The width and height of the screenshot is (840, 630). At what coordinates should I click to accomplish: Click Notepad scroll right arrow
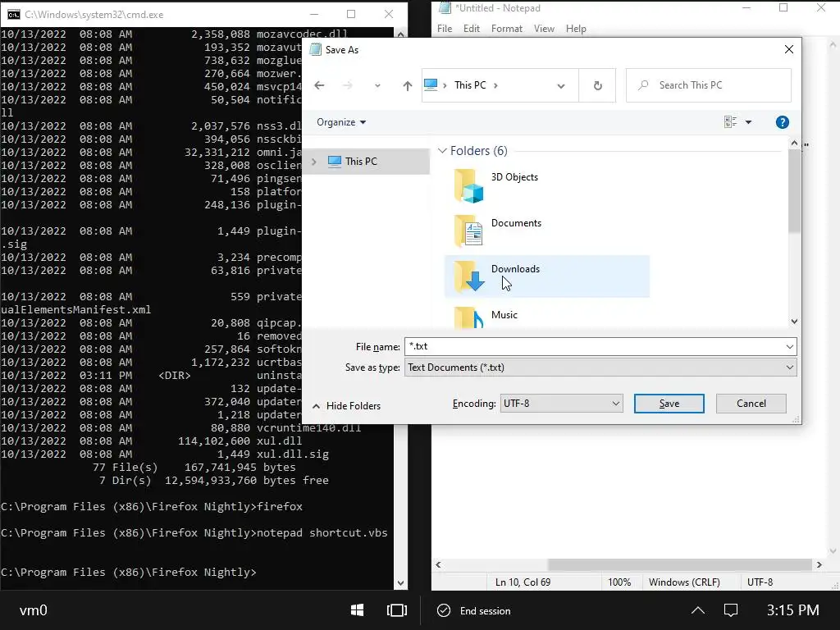click(x=819, y=564)
